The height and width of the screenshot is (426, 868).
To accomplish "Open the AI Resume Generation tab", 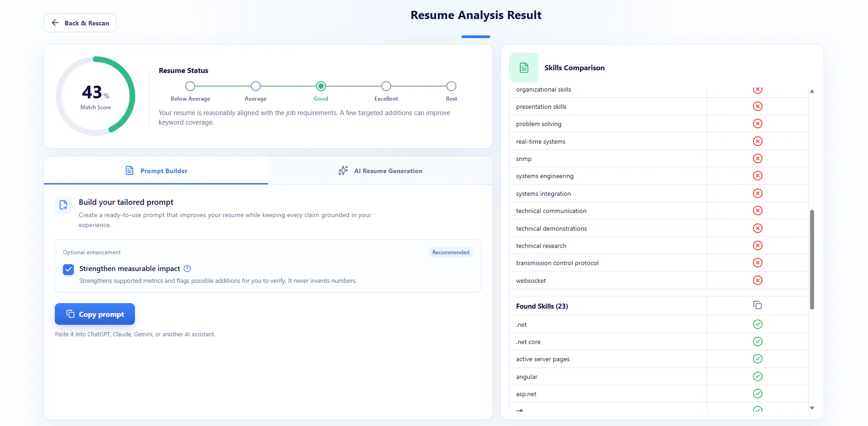I will [380, 171].
